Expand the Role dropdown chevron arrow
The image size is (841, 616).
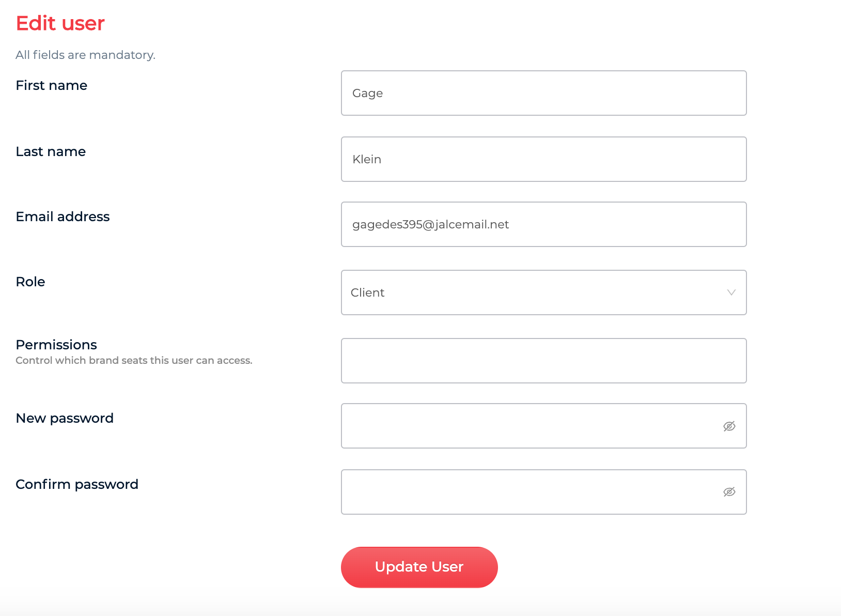731,292
